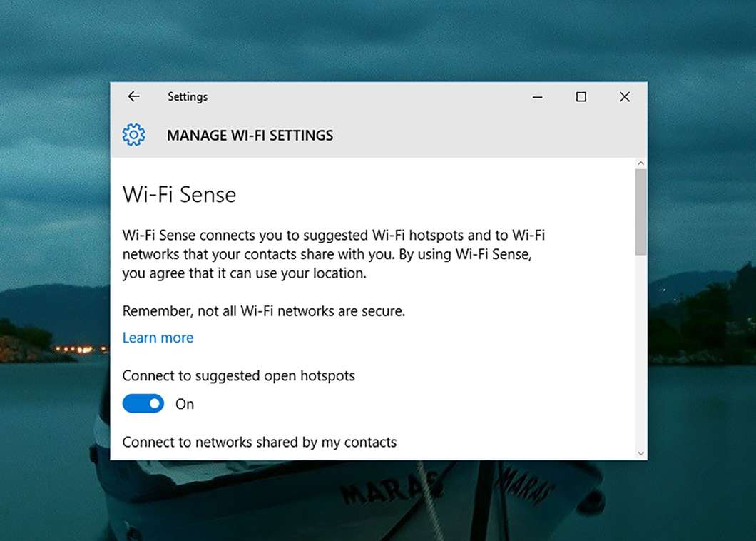
Task: Click the MANAGE WI-FI SETTINGS header title
Action: point(250,136)
